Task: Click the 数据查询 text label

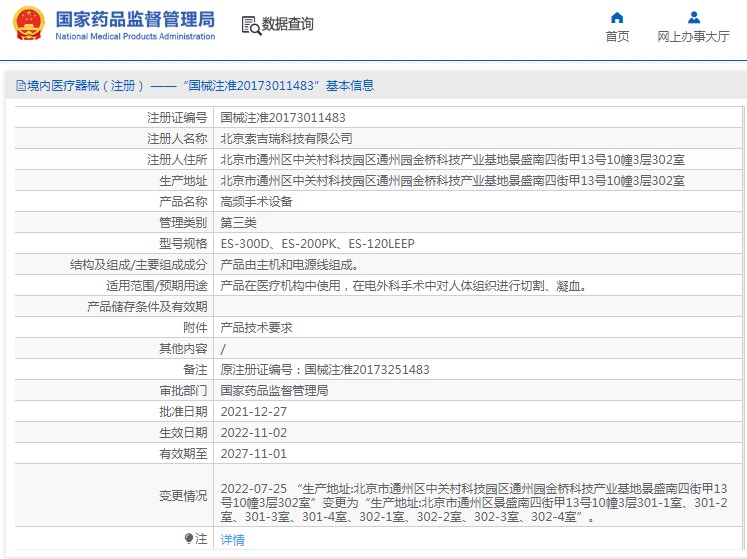Action: [x=287, y=24]
